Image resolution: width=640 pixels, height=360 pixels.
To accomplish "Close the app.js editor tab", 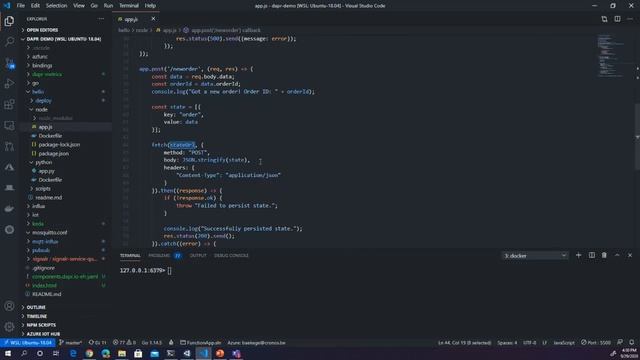I will click(153, 19).
